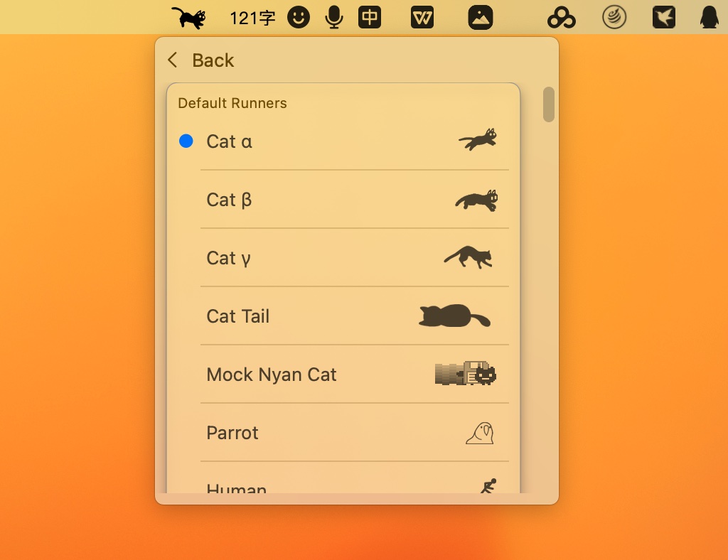Image resolution: width=728 pixels, height=560 pixels.
Task: Click the Parrot list row
Action: [x=320, y=431]
